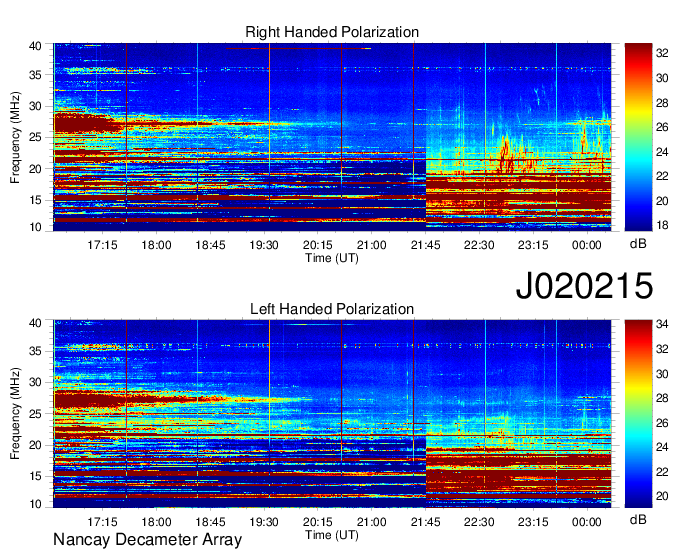
Task: Click dB unit label of left-handed colorbar
Action: coord(638,520)
